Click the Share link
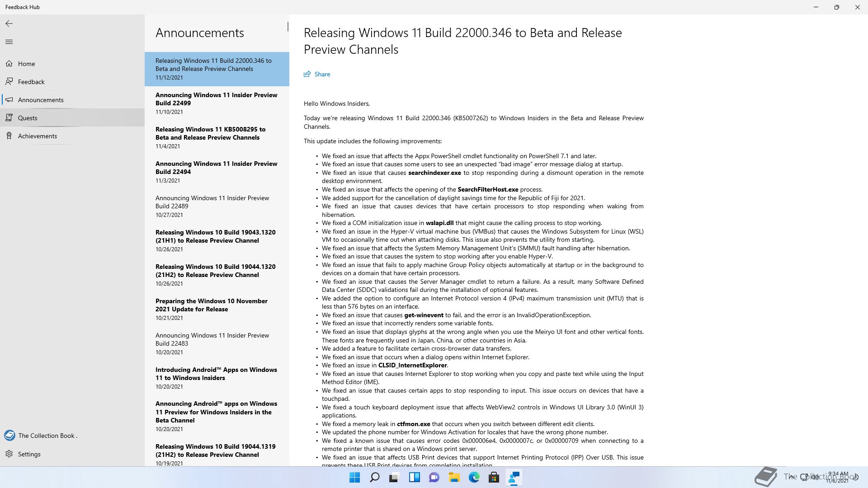868x488 pixels. [317, 74]
